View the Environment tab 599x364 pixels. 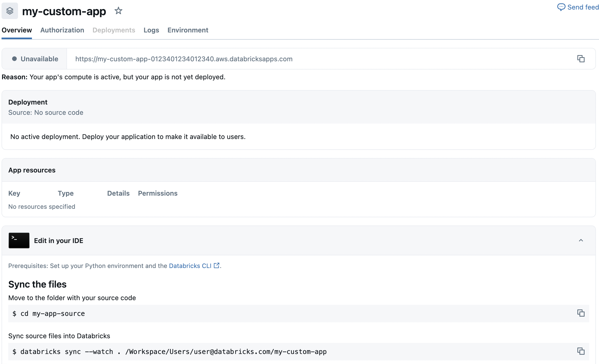pos(188,30)
